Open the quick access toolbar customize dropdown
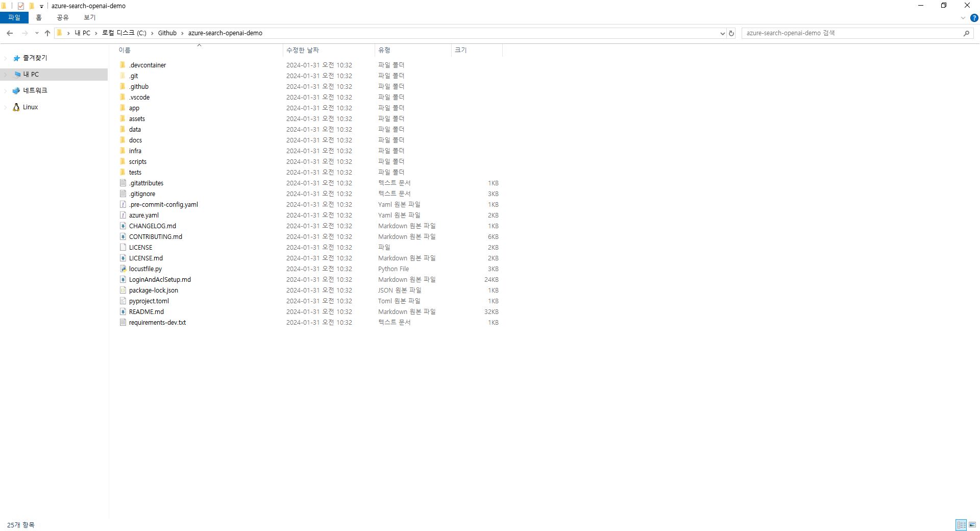 click(x=41, y=7)
